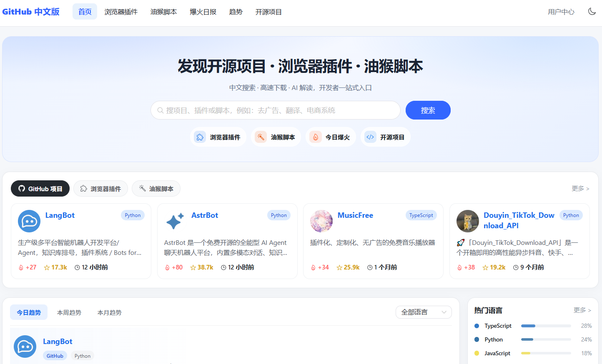
Task: Click the puzzle icon on the 浏览器插件 hero chip
Action: pos(200,137)
